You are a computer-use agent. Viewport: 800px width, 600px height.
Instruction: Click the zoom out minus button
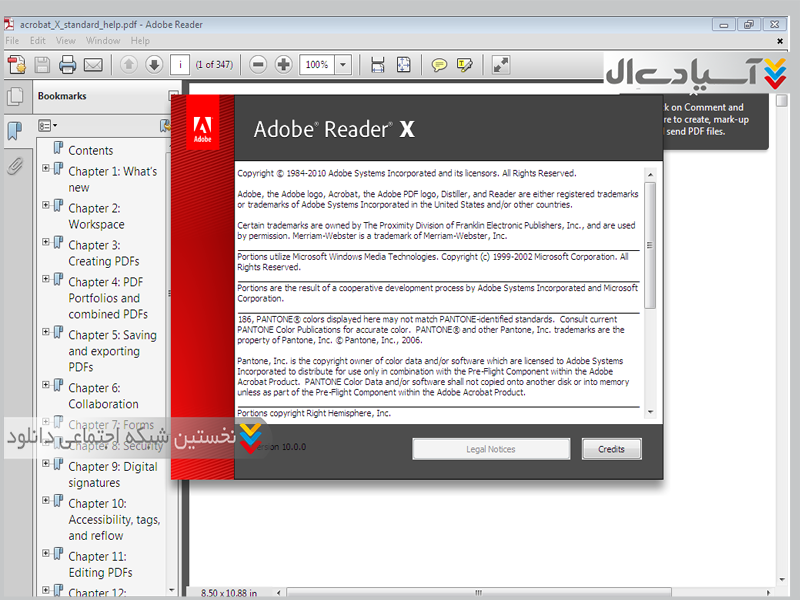pyautogui.click(x=258, y=65)
